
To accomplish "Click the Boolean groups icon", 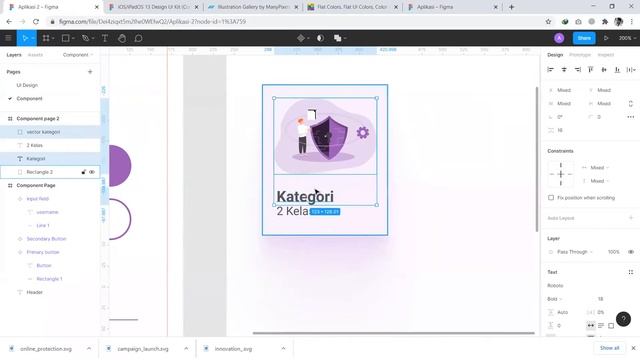I will [x=337, y=38].
